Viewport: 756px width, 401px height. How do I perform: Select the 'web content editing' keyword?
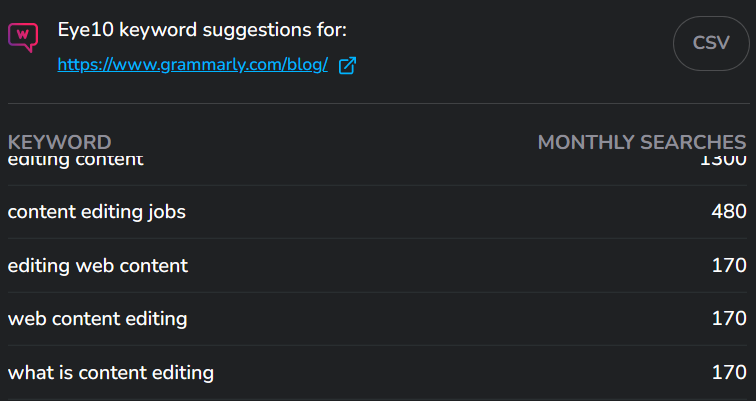97,319
